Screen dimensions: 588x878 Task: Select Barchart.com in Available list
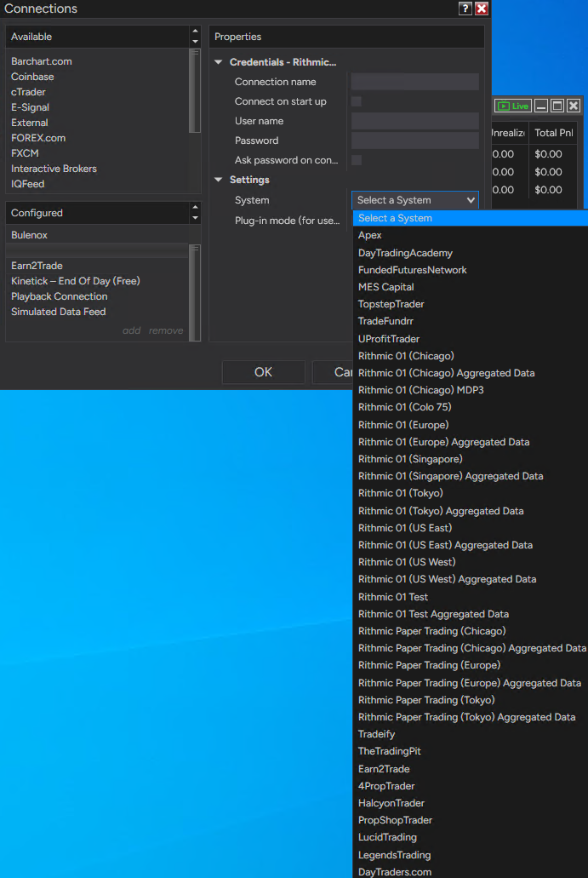(42, 61)
